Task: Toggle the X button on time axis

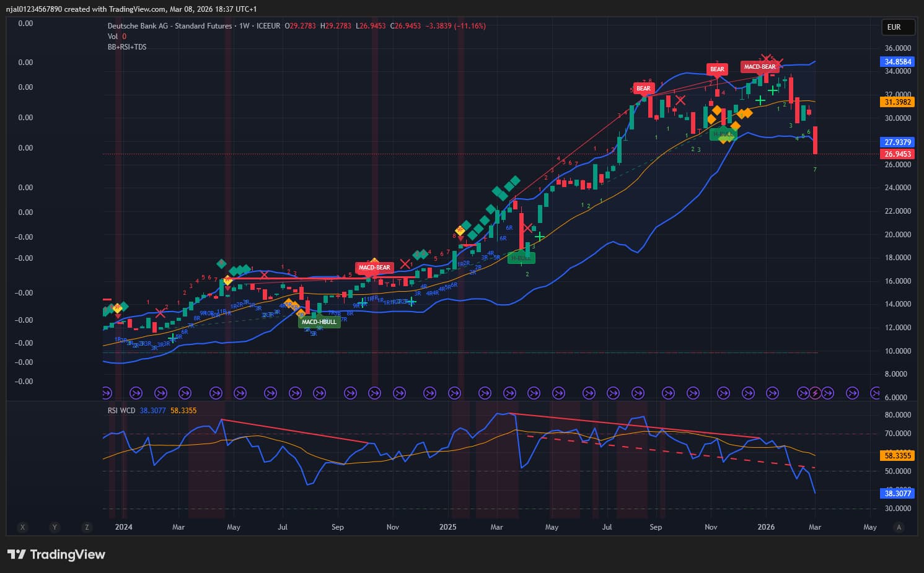Action: [23, 527]
